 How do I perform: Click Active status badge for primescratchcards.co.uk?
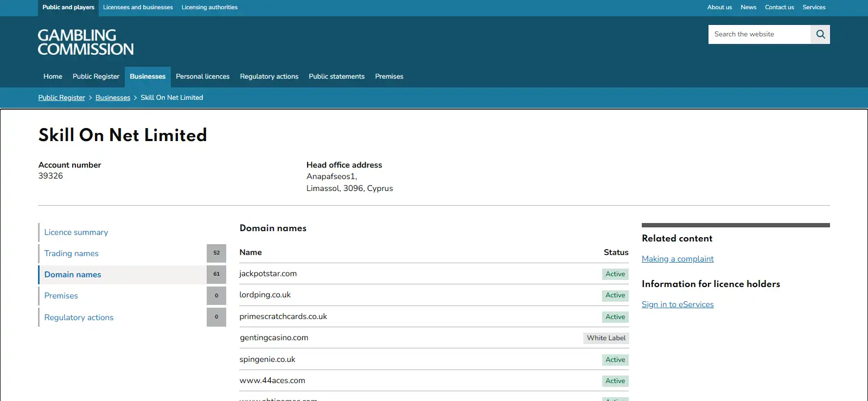pos(615,317)
